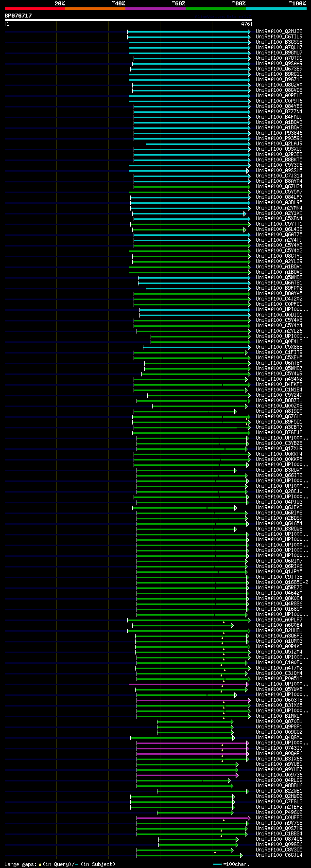Select hit label UniRef100_O46420

(x=279, y=593)
